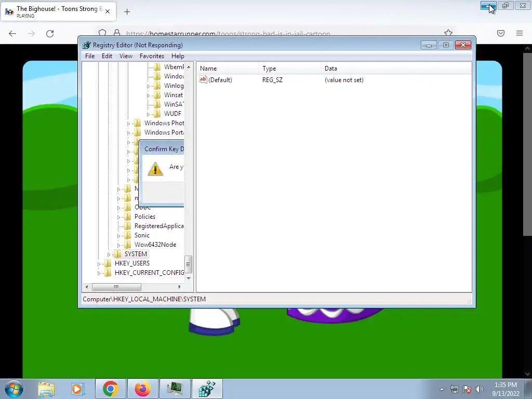Select the Winsat key

(x=174, y=95)
